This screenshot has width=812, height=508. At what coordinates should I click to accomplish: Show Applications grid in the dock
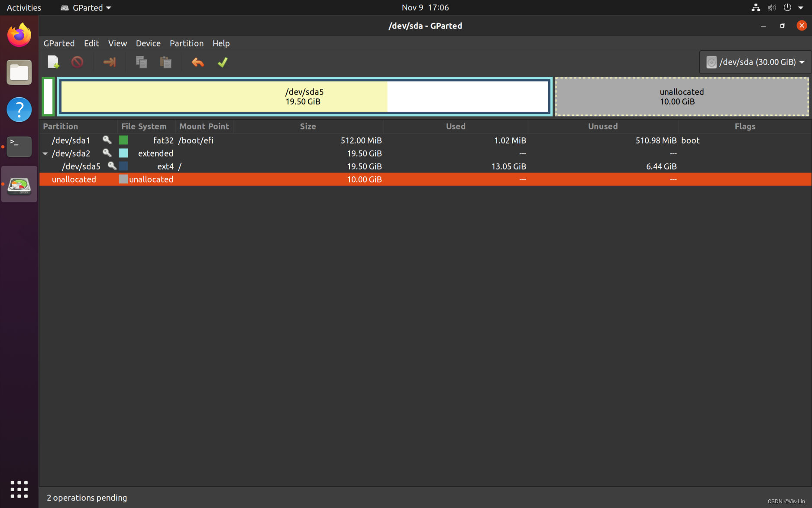(19, 489)
